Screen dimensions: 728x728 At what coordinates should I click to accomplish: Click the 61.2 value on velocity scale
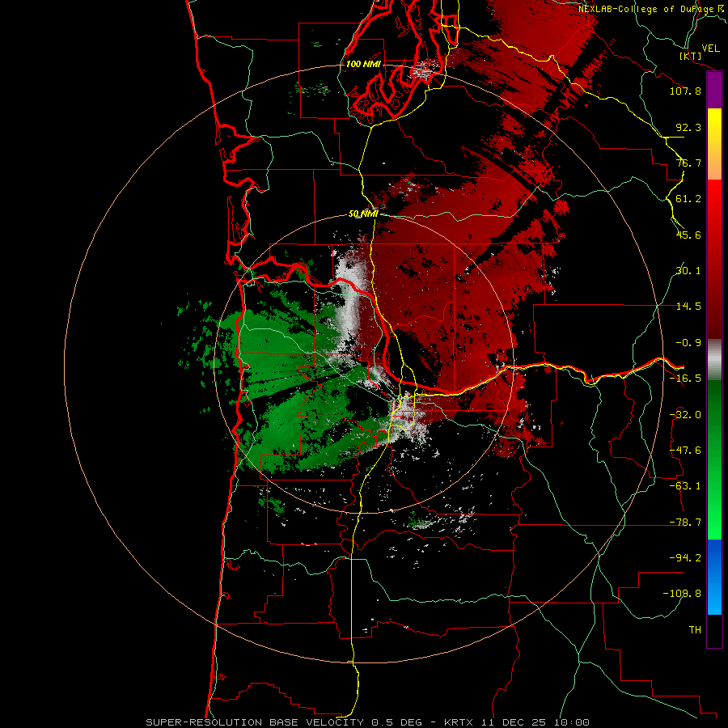click(x=688, y=199)
